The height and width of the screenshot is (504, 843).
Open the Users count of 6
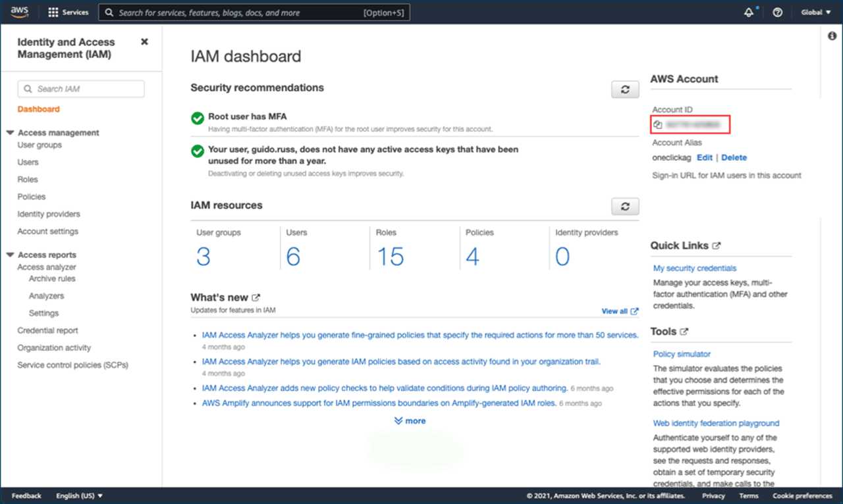(293, 257)
